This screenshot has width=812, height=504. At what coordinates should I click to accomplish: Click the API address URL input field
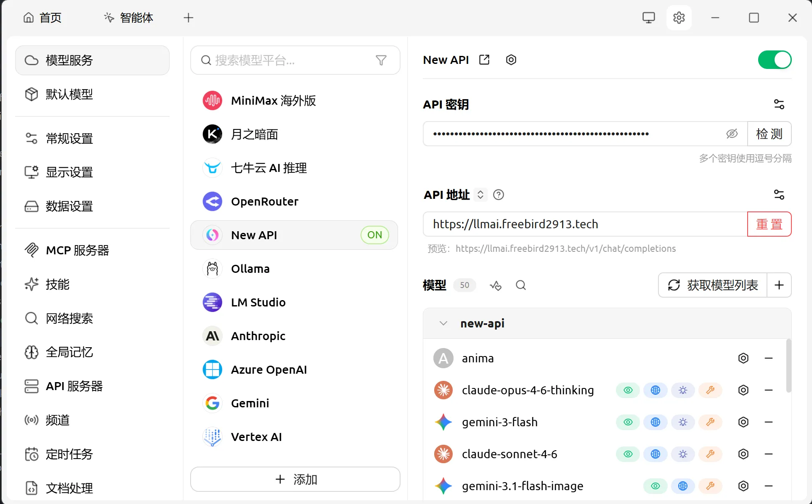[585, 224]
